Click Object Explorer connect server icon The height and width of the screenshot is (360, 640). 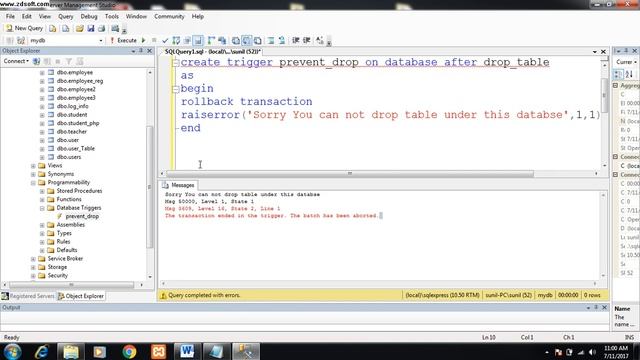click(36, 61)
